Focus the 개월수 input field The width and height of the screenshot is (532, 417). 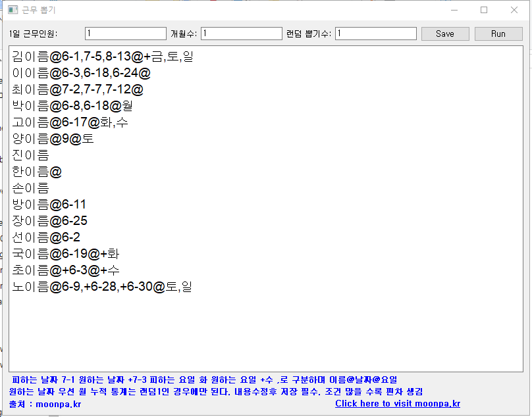point(242,34)
